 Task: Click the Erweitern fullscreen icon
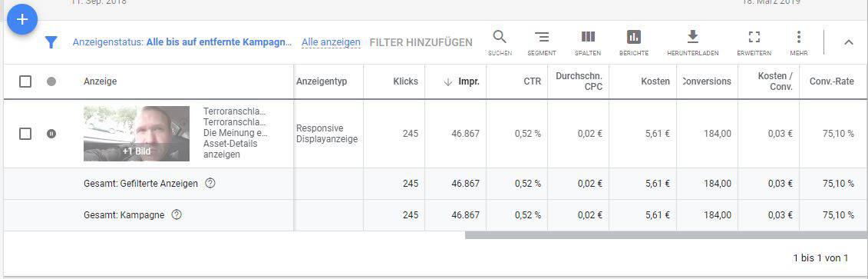coord(754,43)
